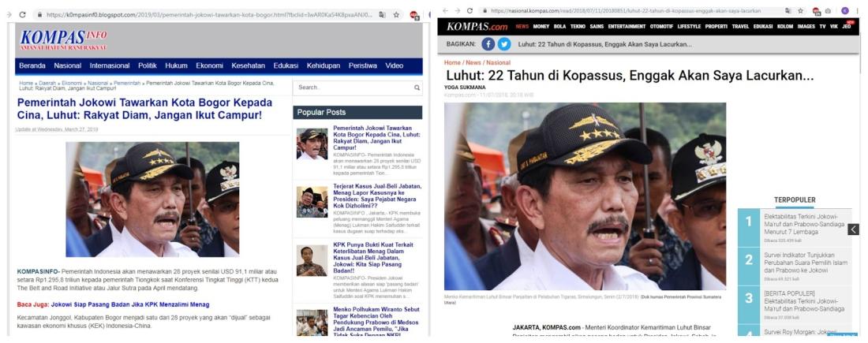This screenshot has width=868, height=343.
Task: Open Terpopuler item 'Elektabilitas Terkini Jokowi-Ma'ruf' ranked 1
Action: [804, 224]
